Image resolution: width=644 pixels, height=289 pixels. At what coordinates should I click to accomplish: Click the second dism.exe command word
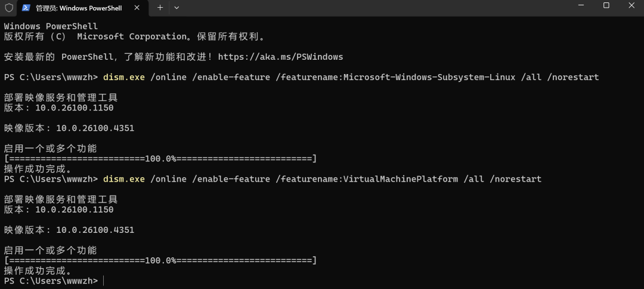tap(124, 179)
